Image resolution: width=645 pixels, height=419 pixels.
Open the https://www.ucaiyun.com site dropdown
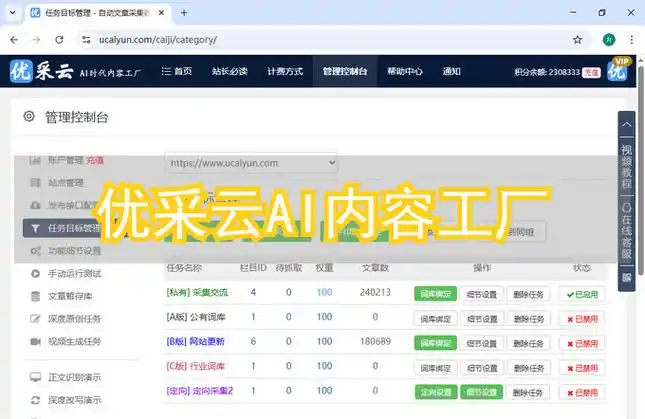(x=251, y=163)
